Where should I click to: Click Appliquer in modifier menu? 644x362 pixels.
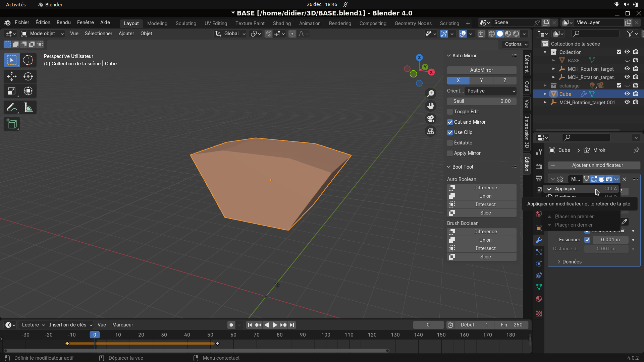click(x=565, y=189)
